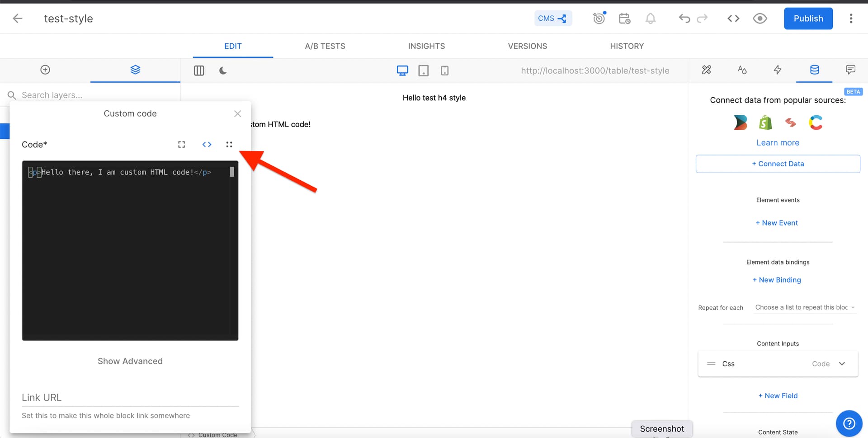Viewport: 868px width, 438px height.
Task: Click the Contentful data source logo
Action: (816, 122)
